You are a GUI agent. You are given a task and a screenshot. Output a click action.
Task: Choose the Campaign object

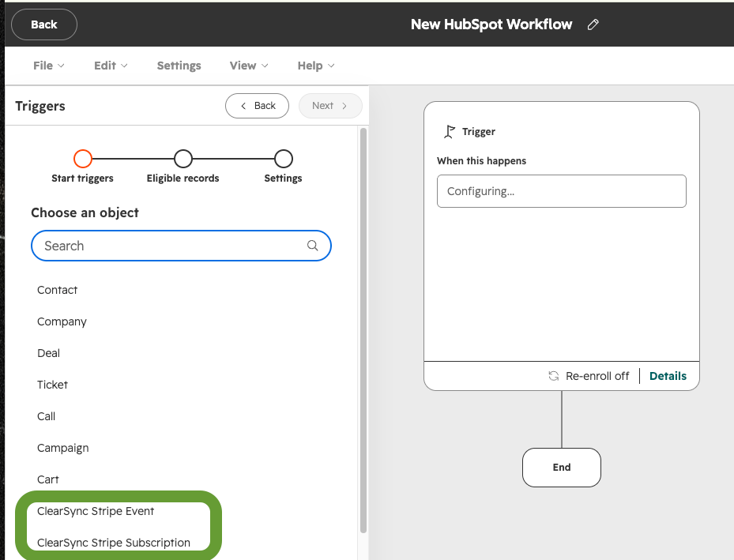click(62, 448)
